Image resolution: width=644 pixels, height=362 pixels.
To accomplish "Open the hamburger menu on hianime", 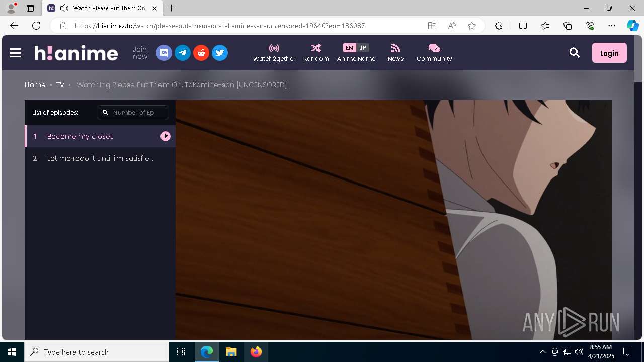I will [15, 53].
